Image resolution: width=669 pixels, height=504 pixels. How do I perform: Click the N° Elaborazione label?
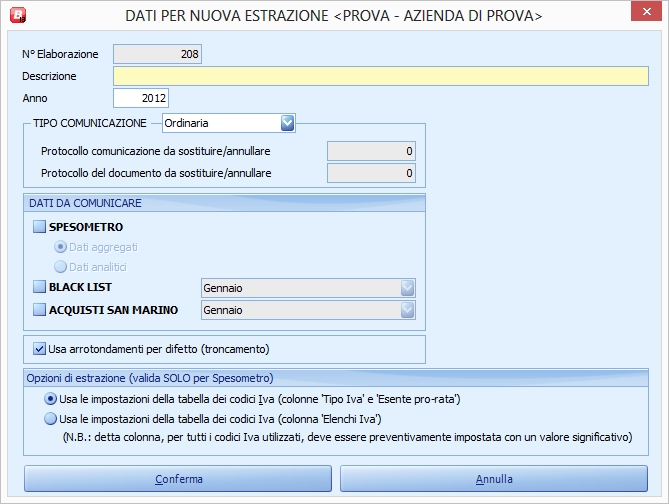(x=60, y=54)
